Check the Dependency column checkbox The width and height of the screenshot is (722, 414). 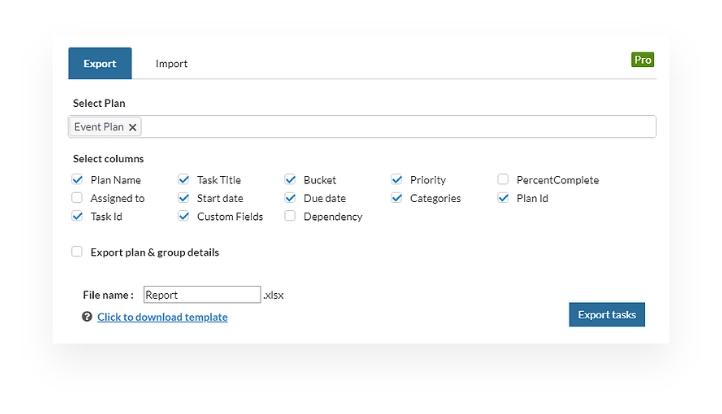(290, 216)
